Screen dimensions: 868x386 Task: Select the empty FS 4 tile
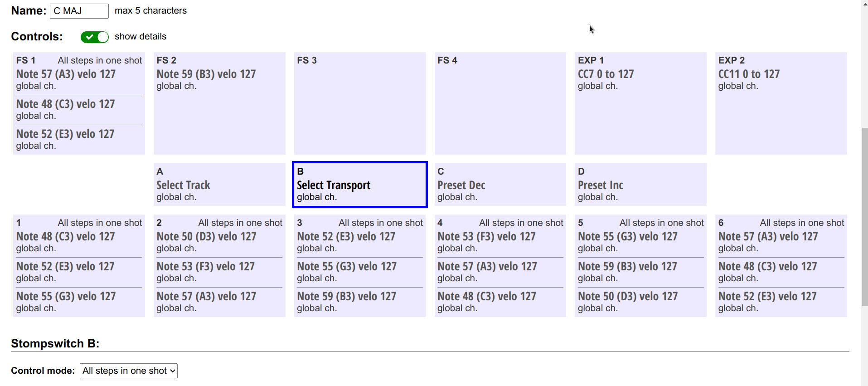pyautogui.click(x=500, y=103)
